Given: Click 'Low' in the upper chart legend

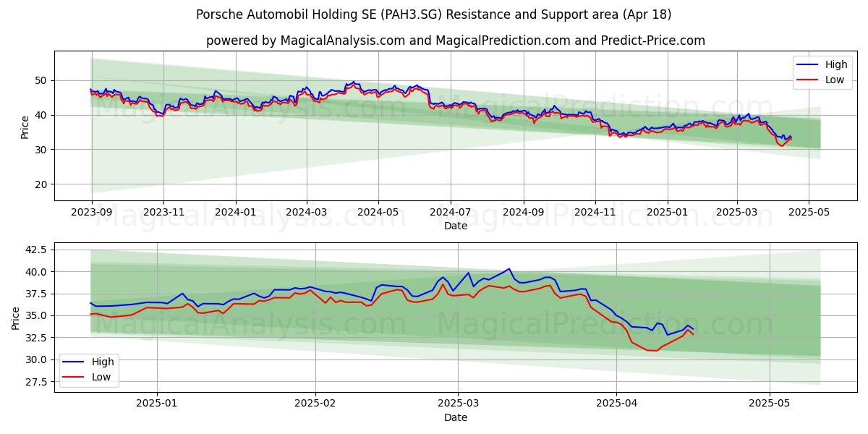Looking at the screenshot, I should pos(835,80).
